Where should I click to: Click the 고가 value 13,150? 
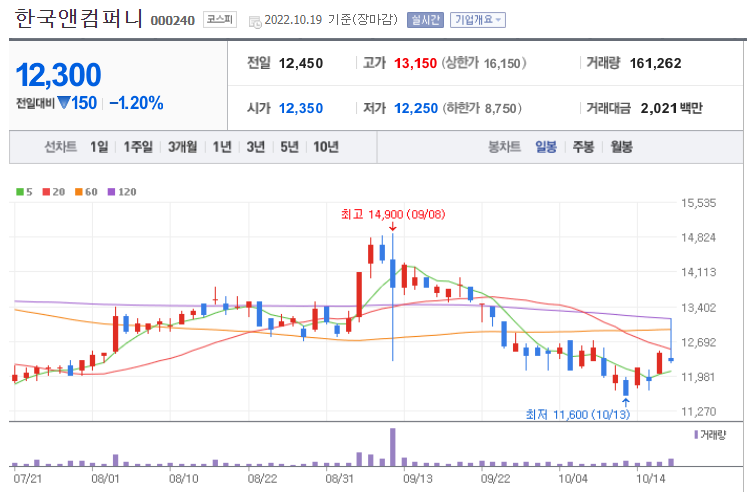tap(415, 63)
